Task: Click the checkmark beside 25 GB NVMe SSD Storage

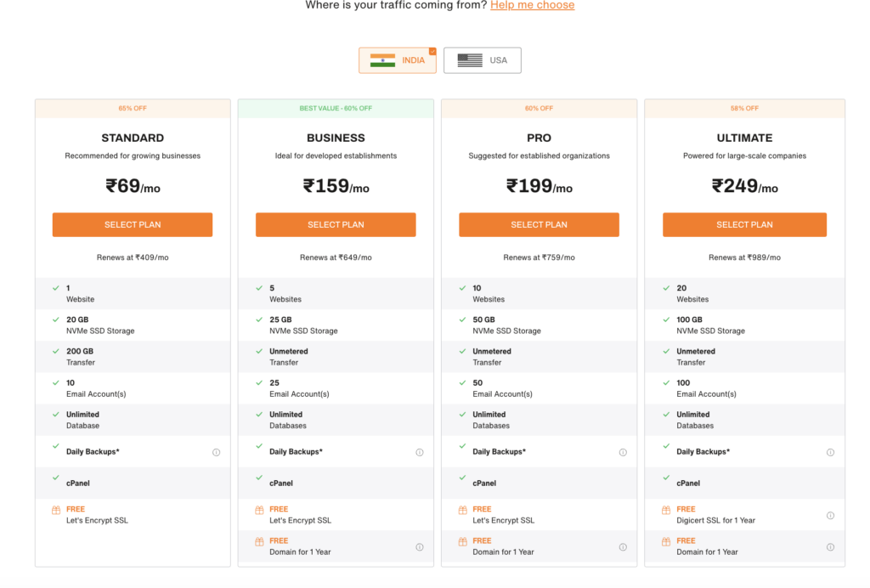Action: click(x=259, y=319)
